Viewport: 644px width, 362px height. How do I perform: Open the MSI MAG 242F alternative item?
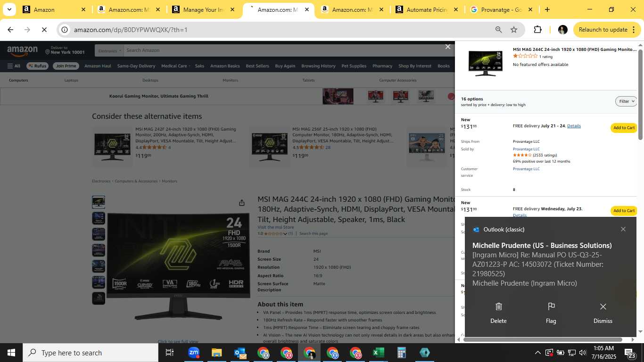click(x=186, y=135)
